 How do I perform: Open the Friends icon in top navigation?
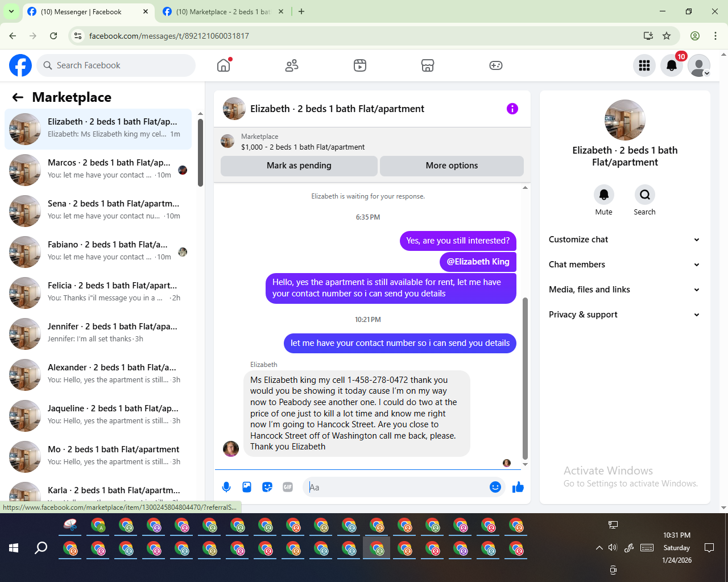pyautogui.click(x=292, y=65)
